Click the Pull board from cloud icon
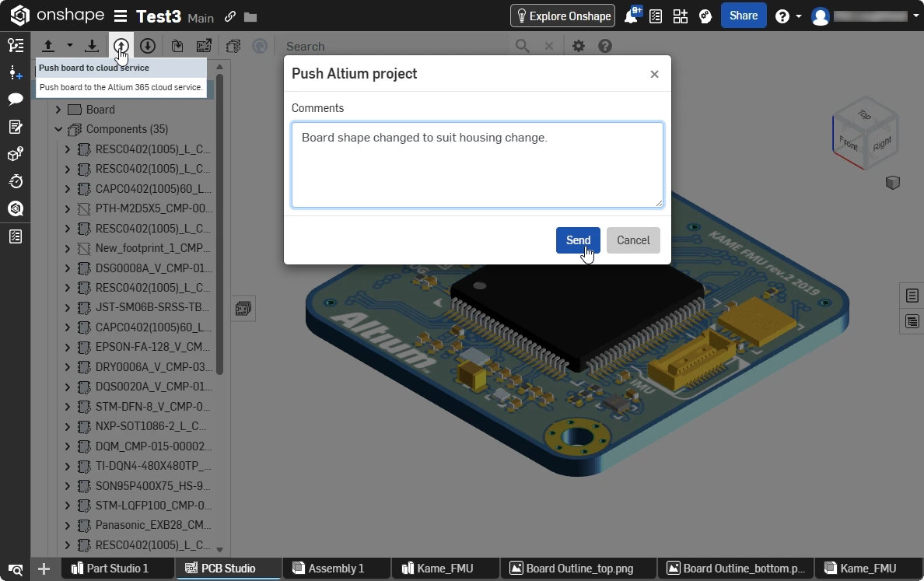Screen dimensions: 924x581 [x=147, y=46]
